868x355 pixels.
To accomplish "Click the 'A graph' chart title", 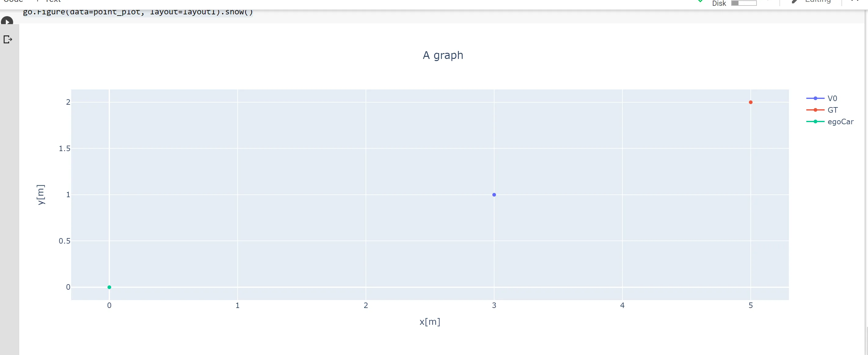I will point(443,55).
